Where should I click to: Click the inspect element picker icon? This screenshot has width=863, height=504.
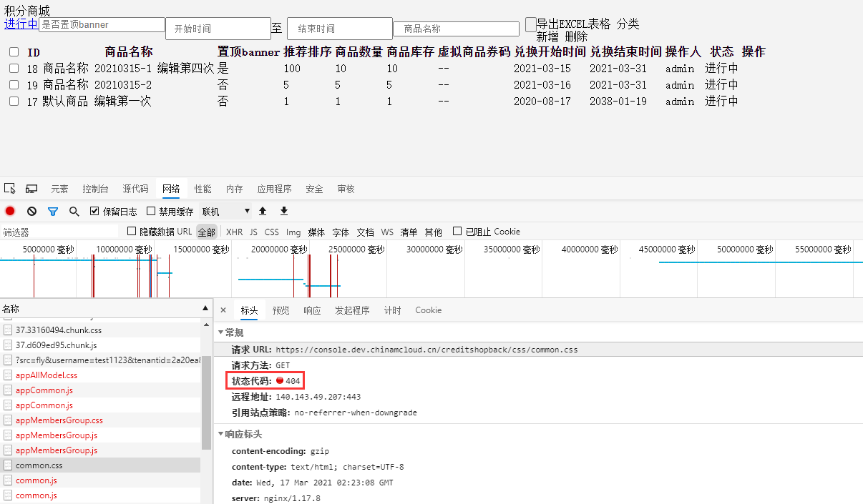10,189
